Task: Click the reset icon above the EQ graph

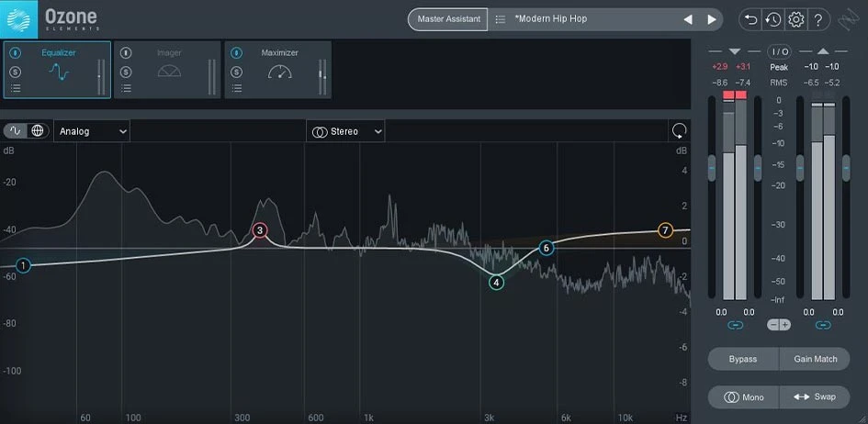Action: pyautogui.click(x=679, y=131)
